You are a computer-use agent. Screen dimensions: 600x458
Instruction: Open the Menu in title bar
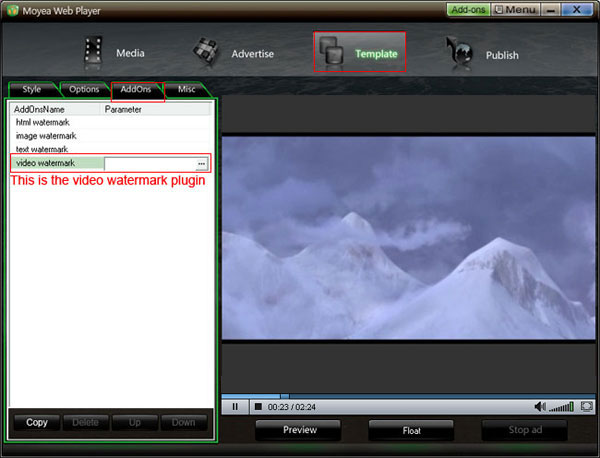(515, 10)
